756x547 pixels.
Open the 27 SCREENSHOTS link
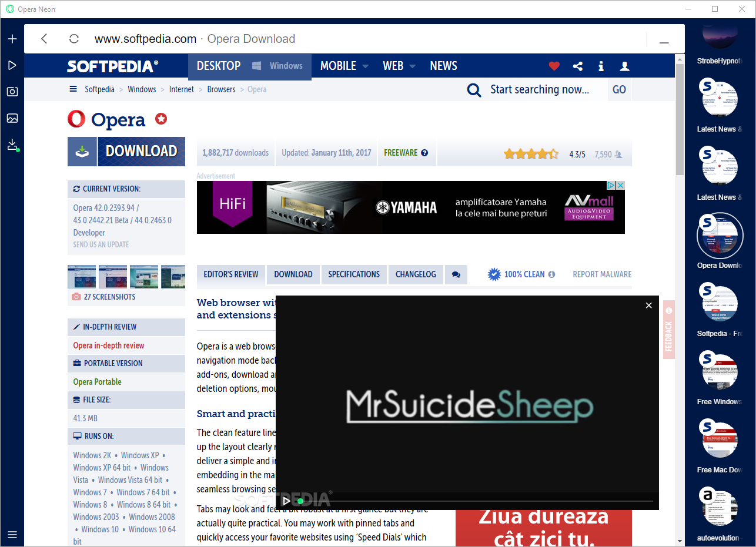[109, 297]
